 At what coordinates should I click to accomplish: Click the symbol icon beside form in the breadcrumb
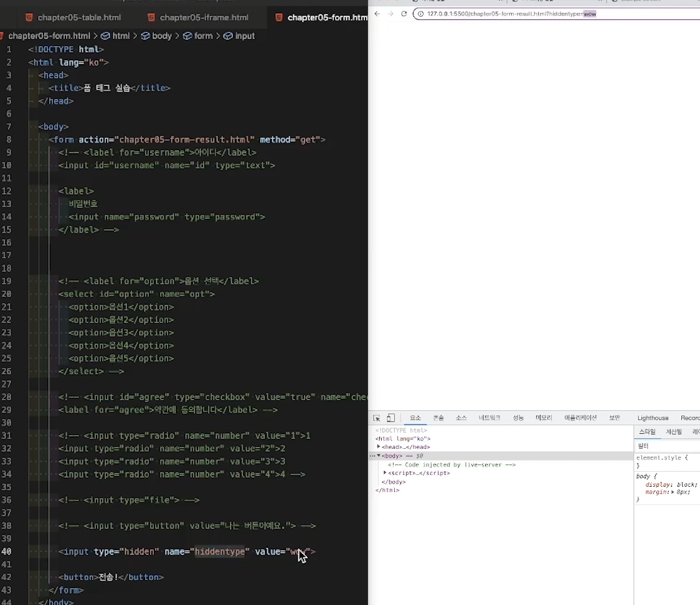187,35
